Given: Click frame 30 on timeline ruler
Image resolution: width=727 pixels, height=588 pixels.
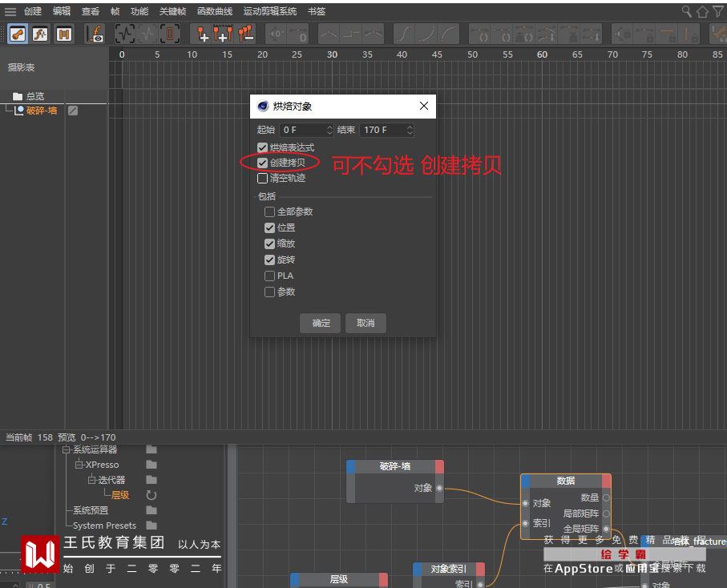Looking at the screenshot, I should [332, 54].
